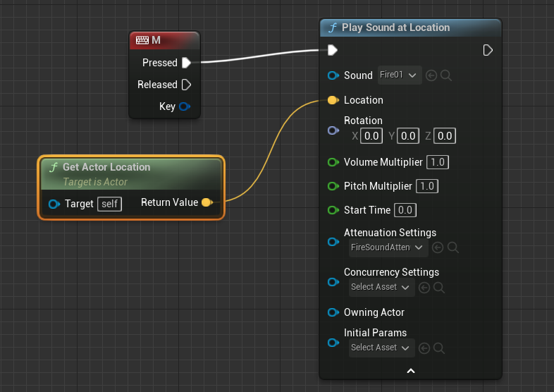Click the Rotation X value field
This screenshot has height=392, width=554.
[371, 135]
